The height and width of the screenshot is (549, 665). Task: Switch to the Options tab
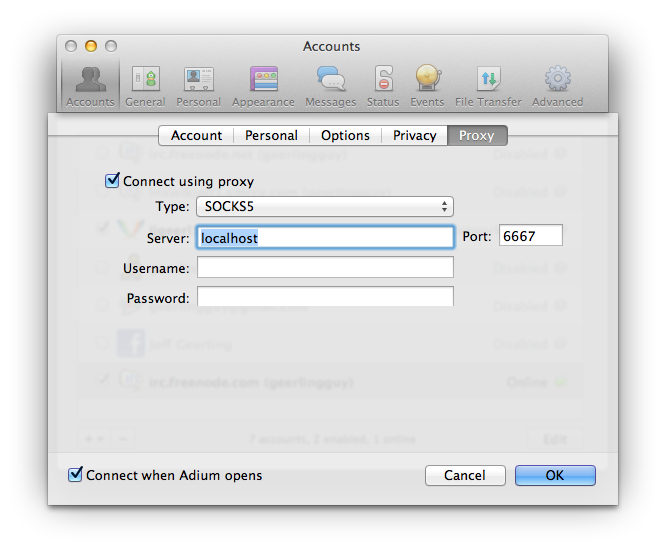[x=345, y=135]
